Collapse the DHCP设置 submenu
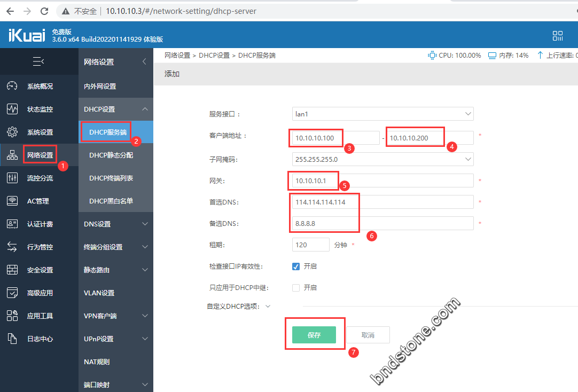The width and height of the screenshot is (578, 392). point(145,109)
